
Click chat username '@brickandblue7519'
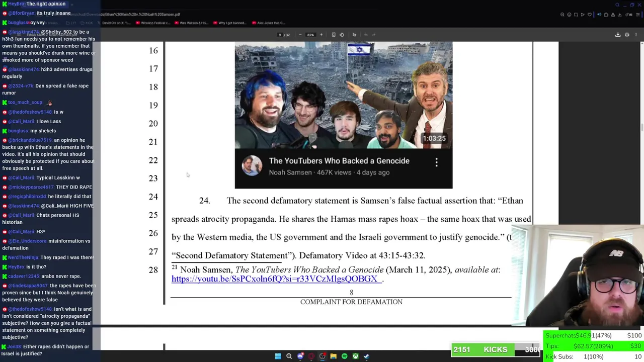click(30, 140)
